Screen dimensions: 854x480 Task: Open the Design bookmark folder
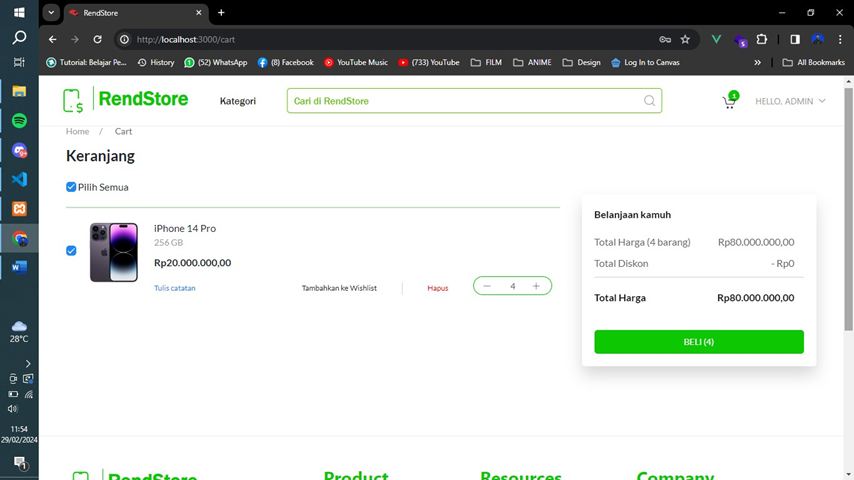click(581, 63)
